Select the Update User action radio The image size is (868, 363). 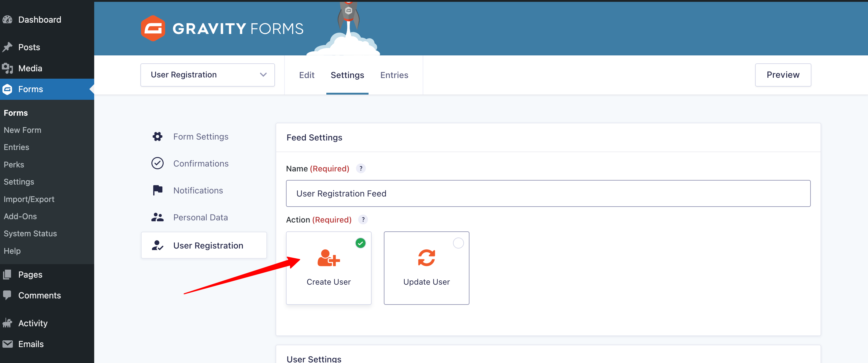pos(458,243)
